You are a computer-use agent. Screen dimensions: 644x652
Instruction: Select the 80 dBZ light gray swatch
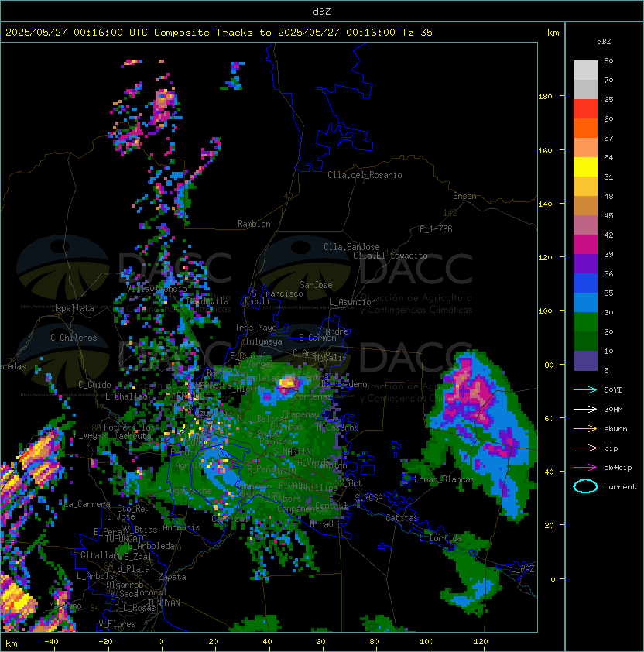[585, 70]
